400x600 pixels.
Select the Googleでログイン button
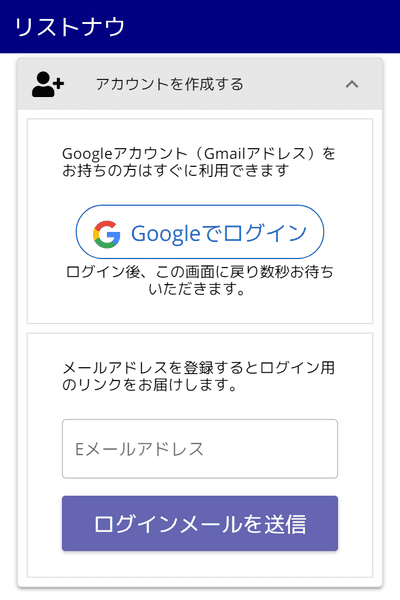(x=200, y=232)
